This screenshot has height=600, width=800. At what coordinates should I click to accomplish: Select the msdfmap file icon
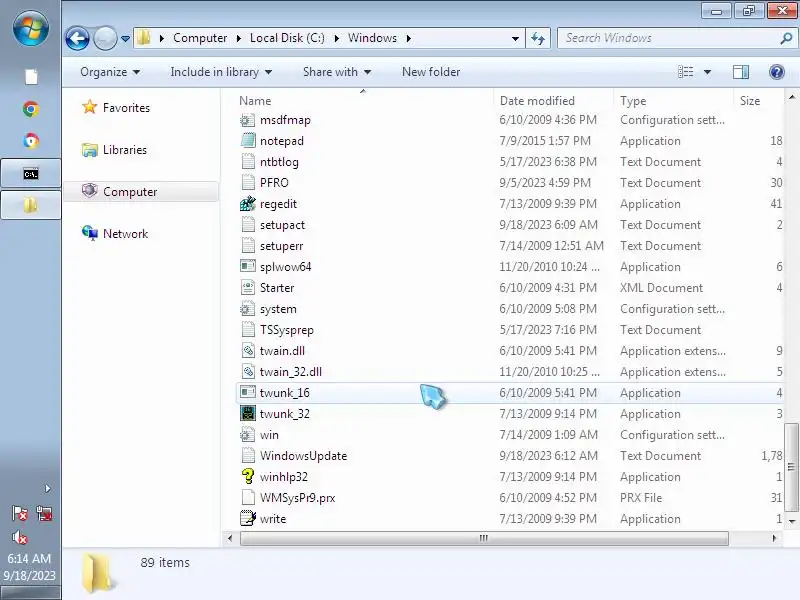(x=247, y=120)
